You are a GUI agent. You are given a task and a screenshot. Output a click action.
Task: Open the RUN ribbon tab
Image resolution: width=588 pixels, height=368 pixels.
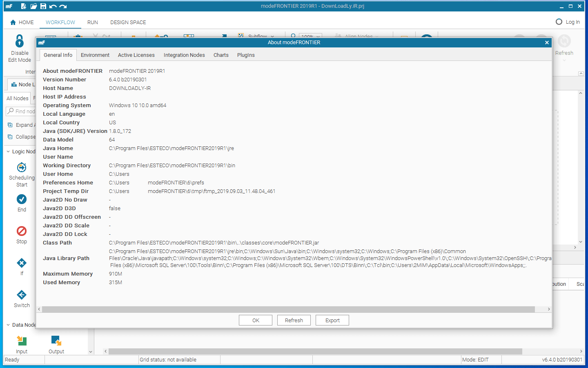tap(92, 22)
